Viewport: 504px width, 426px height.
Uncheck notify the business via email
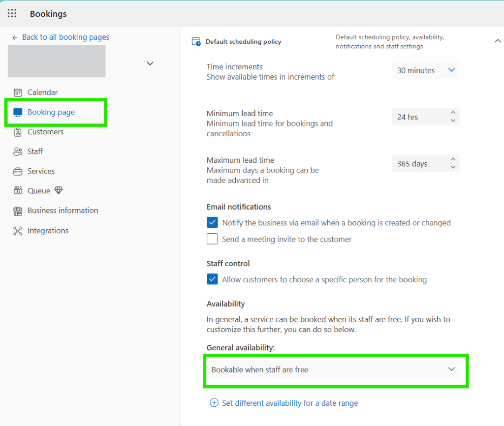click(212, 222)
